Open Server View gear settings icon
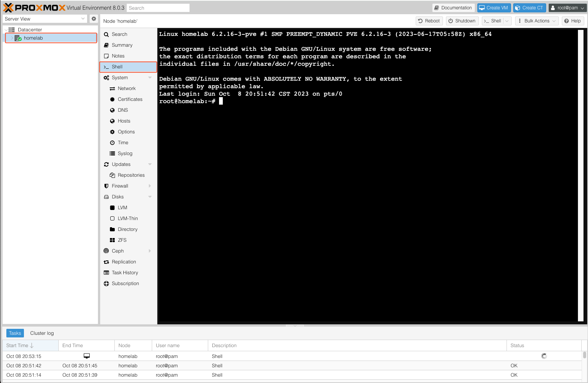The image size is (588, 383). 94,19
